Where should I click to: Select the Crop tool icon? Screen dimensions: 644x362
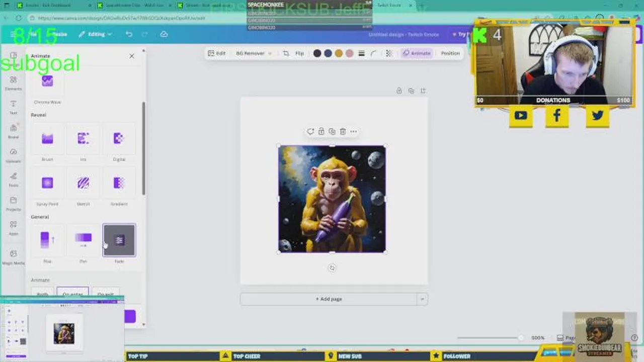[286, 53]
